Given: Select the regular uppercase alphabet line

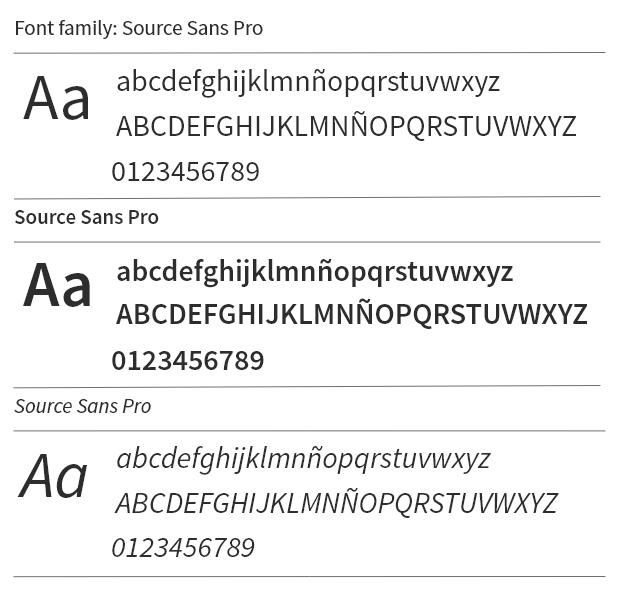Looking at the screenshot, I should (x=346, y=126).
